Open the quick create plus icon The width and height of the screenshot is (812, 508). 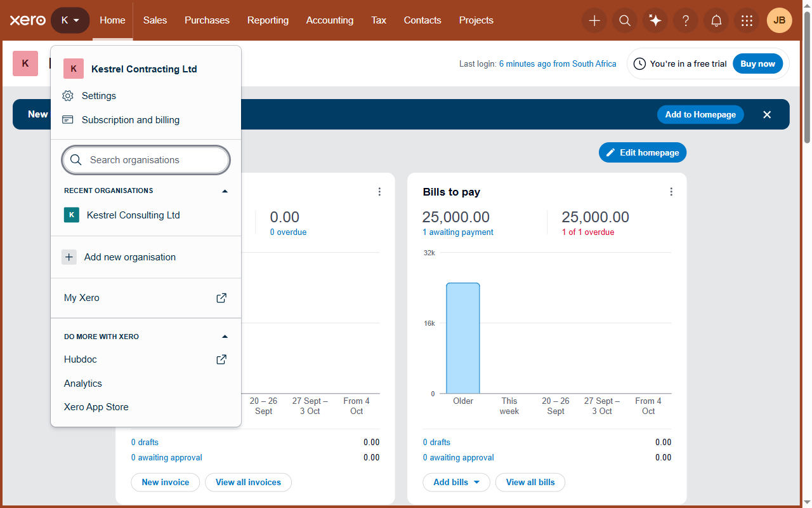(594, 20)
